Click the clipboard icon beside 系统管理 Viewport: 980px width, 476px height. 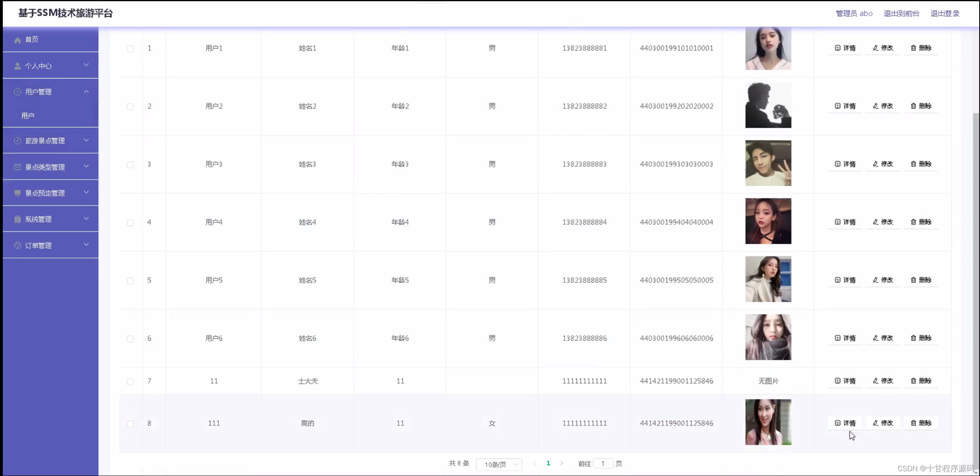pyautogui.click(x=18, y=219)
